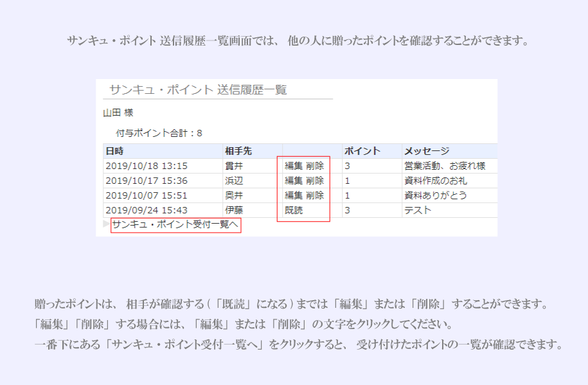Click 削除 link in 貫井 row
The height and width of the screenshot is (385, 588).
tap(315, 166)
